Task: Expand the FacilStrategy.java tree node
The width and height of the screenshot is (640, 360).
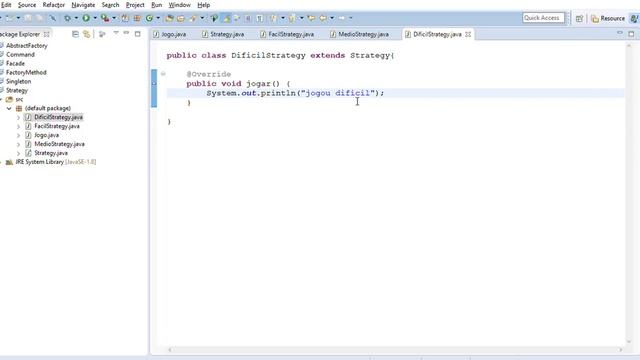Action: point(18,127)
